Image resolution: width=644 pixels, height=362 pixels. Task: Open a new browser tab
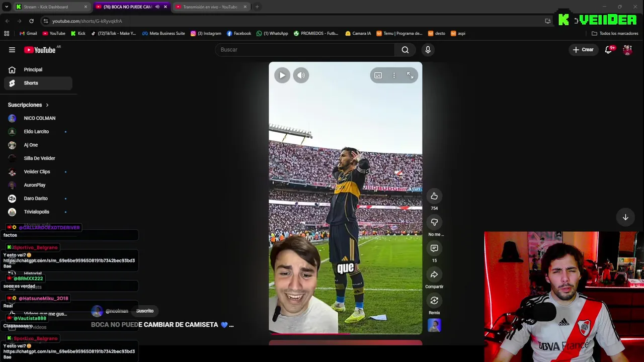click(257, 7)
